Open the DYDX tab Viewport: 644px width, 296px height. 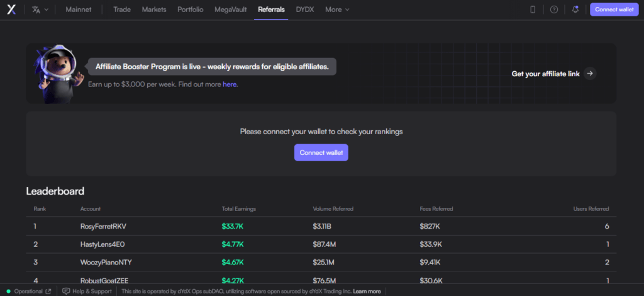pyautogui.click(x=305, y=9)
